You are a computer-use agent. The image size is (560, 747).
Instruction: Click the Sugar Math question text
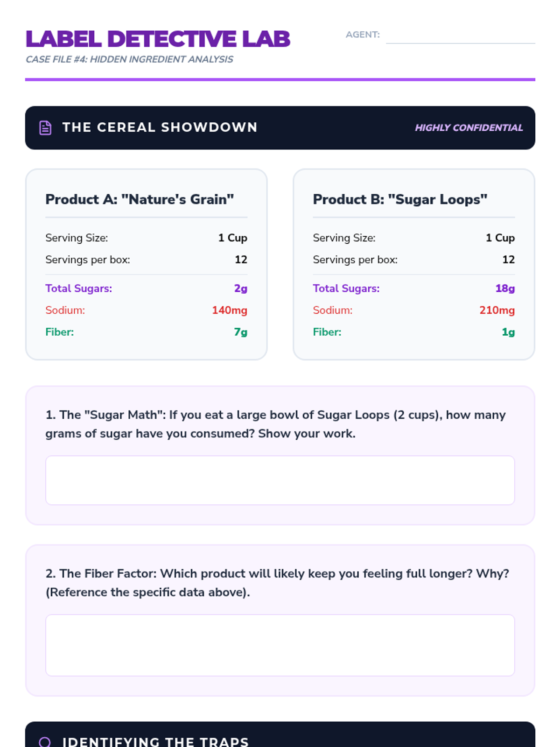275,424
